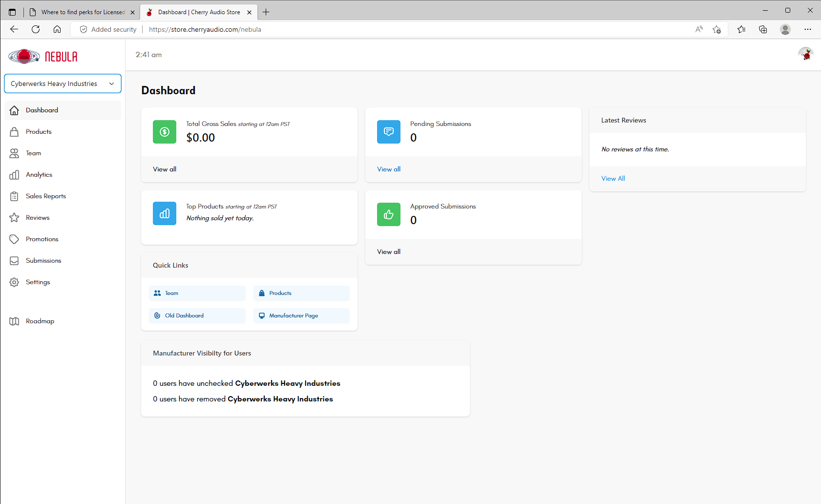The image size is (821, 504).
Task: Close the 'Where to find perks' tab
Action: (x=132, y=12)
